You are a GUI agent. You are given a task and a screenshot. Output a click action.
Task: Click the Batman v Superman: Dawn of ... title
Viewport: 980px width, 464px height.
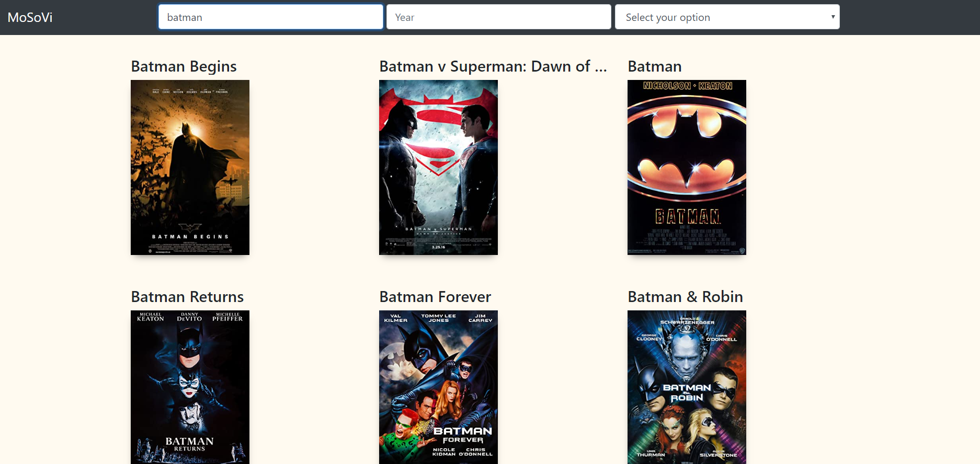click(493, 66)
